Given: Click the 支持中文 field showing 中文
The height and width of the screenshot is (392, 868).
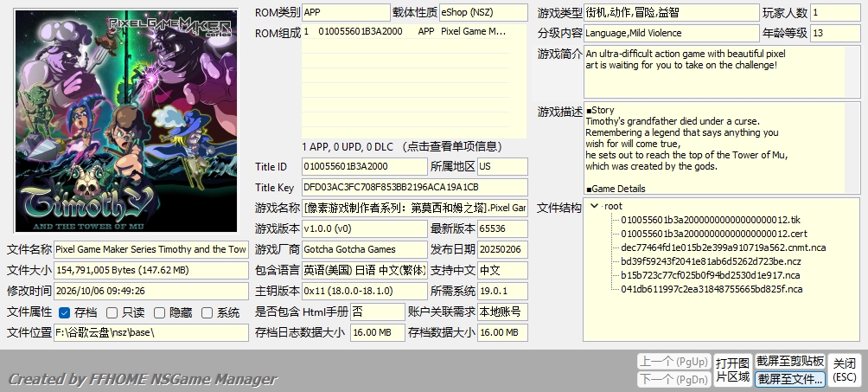Looking at the screenshot, I should 502,270.
